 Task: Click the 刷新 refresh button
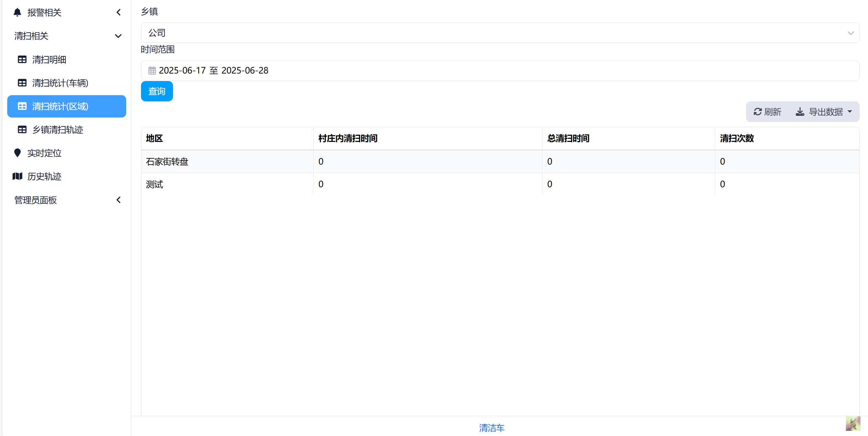click(x=768, y=112)
